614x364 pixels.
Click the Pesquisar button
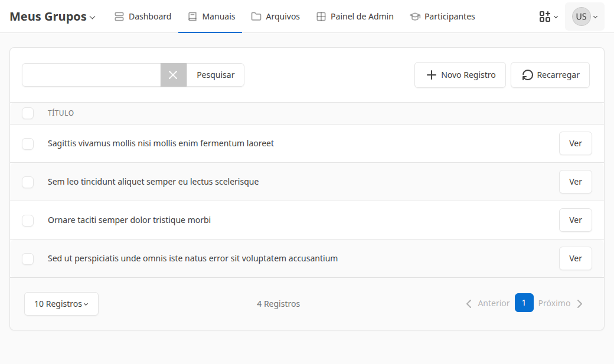pos(215,75)
